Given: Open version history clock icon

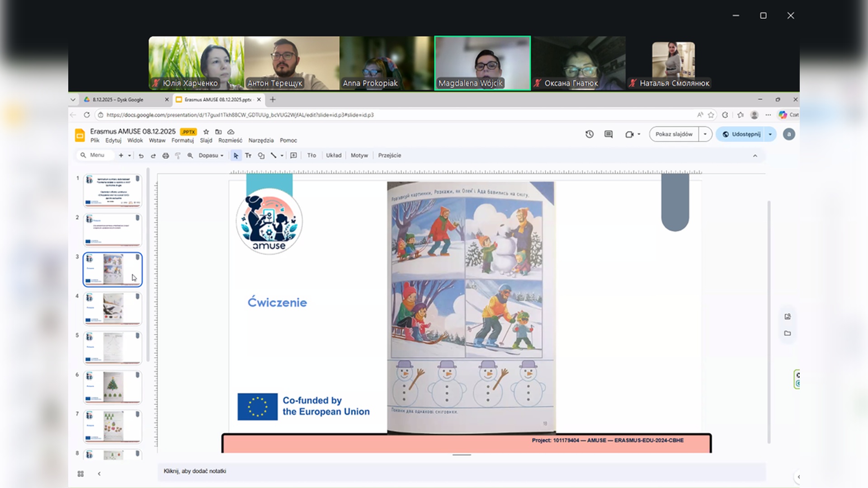Looking at the screenshot, I should [x=590, y=134].
